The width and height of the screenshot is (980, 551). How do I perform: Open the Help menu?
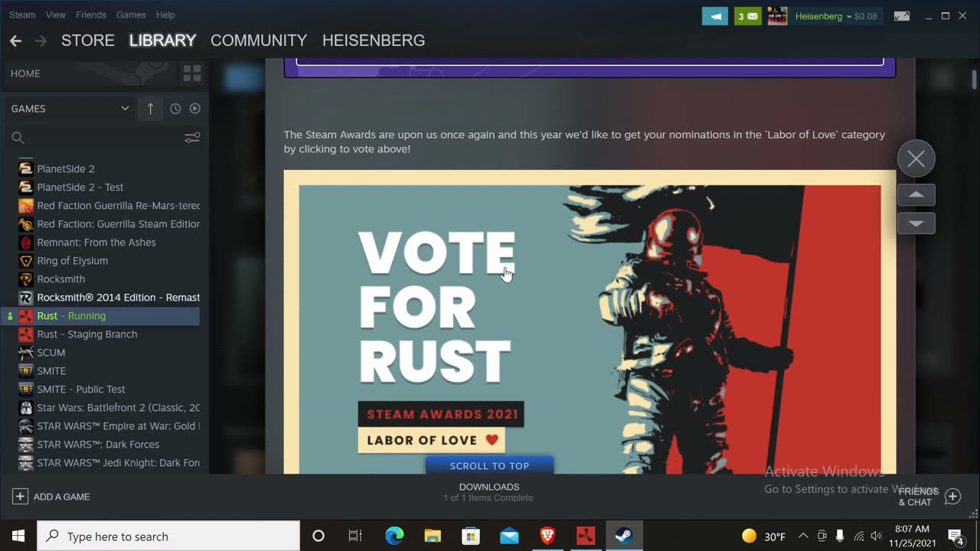point(165,15)
